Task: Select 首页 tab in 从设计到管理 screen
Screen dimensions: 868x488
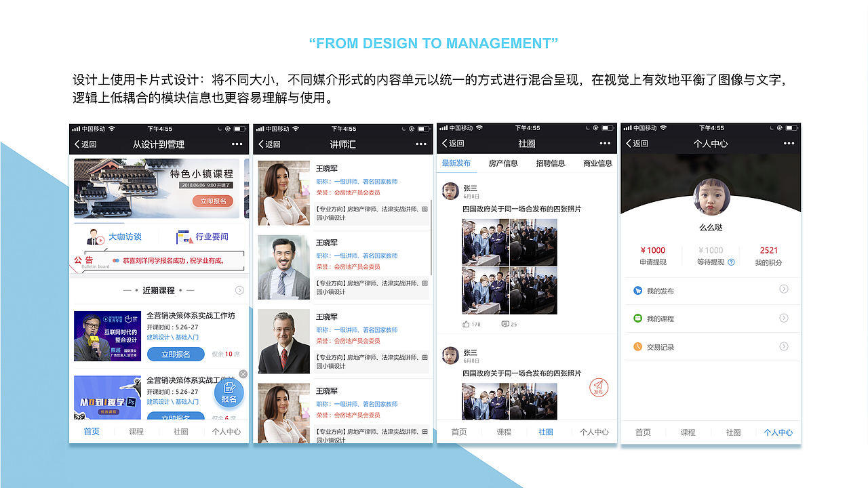Action: [92, 432]
